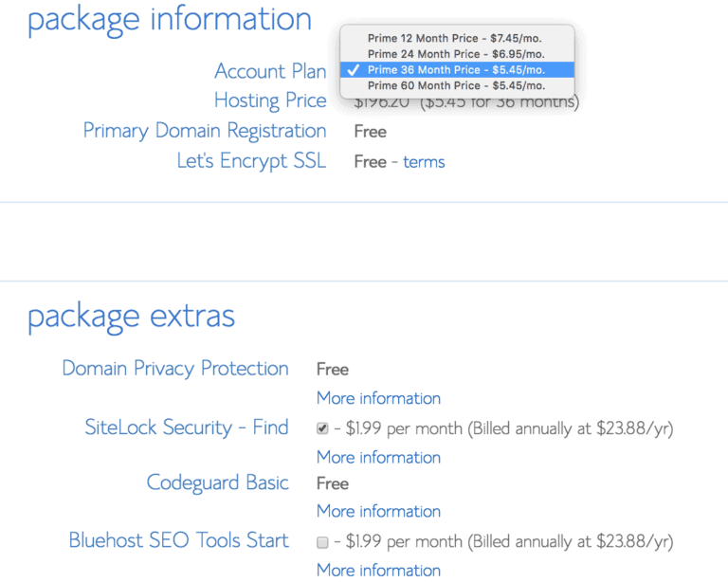Enable the Bluehost SEO Tools Start checkbox

click(x=322, y=541)
